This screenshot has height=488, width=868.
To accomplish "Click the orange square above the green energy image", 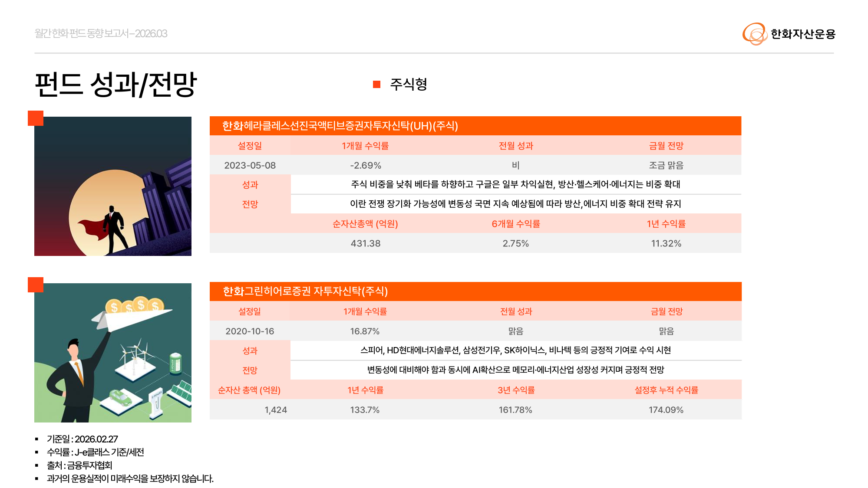I will (x=36, y=285).
